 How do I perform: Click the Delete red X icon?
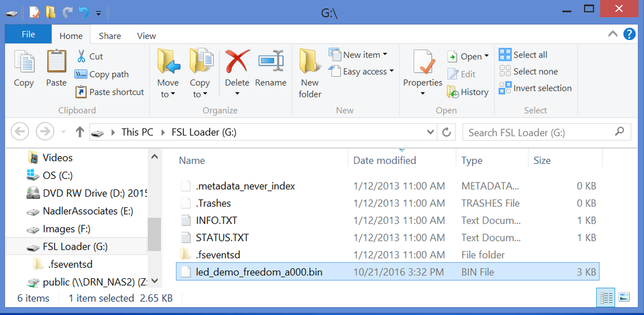pos(237,63)
